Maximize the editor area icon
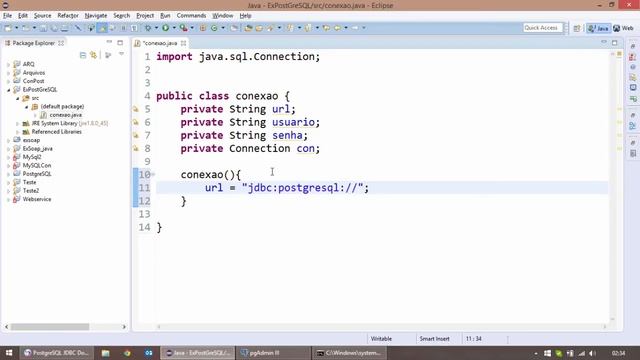The image size is (640, 360). coord(615,42)
